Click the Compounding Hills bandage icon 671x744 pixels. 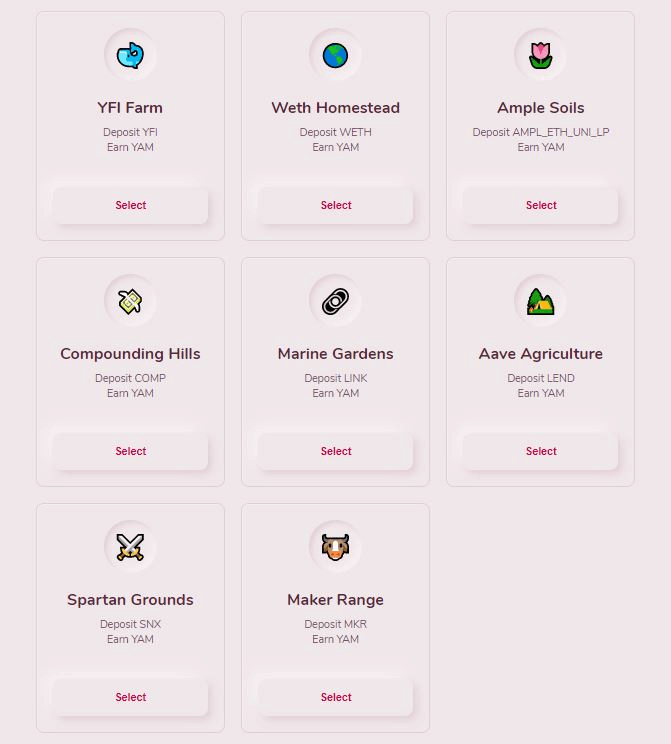130,301
